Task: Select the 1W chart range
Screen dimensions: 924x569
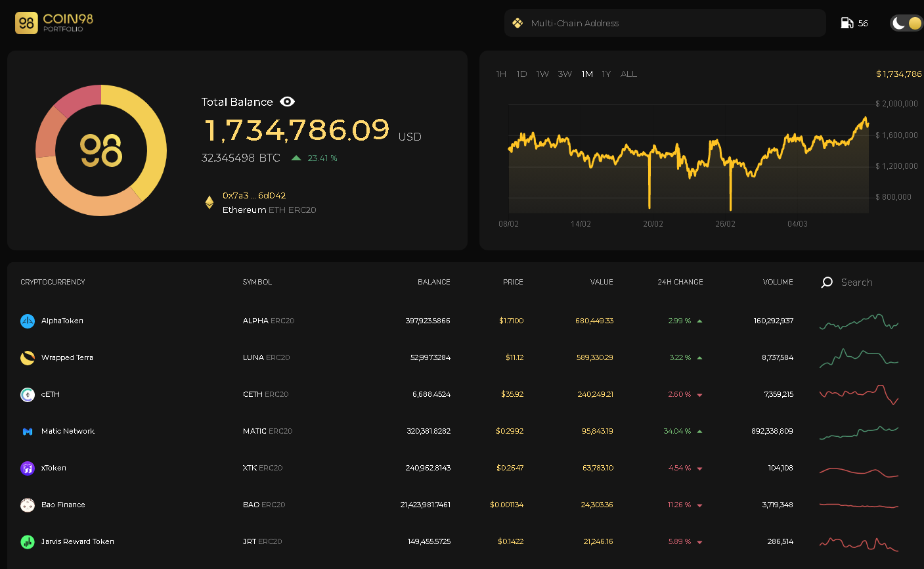Action: tap(542, 74)
